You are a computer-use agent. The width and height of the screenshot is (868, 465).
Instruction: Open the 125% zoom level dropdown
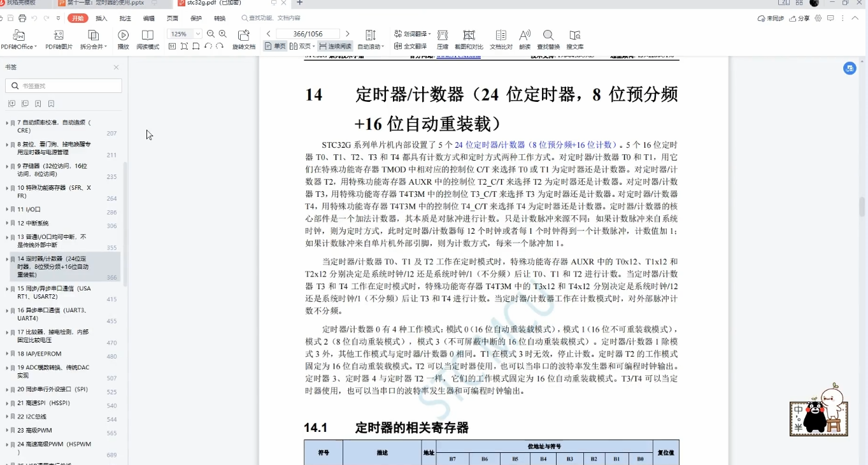[198, 34]
